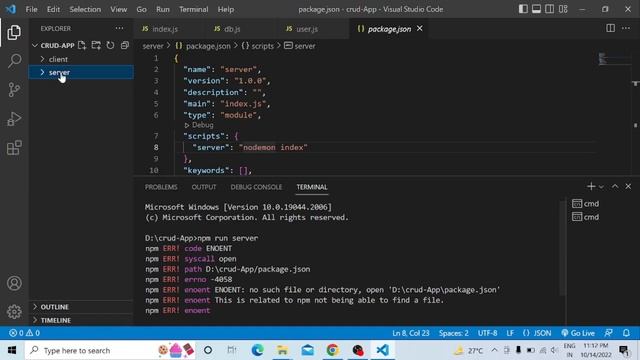640x360 pixels.
Task: Open the Explorer more actions ellipsis
Action: (x=119, y=29)
